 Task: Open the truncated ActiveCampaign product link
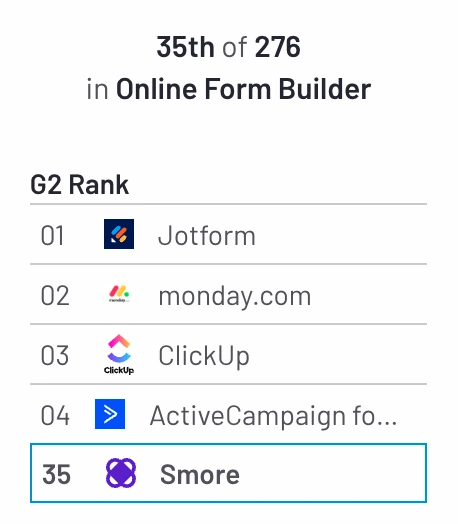(x=273, y=416)
